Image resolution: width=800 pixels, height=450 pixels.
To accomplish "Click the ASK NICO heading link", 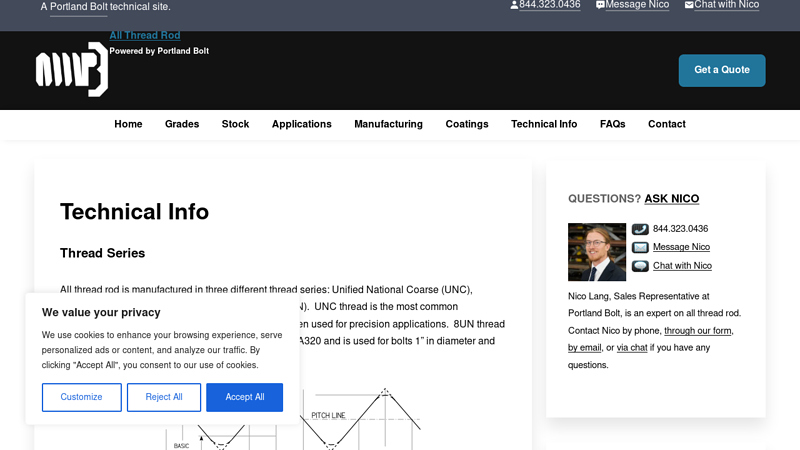I will point(671,198).
